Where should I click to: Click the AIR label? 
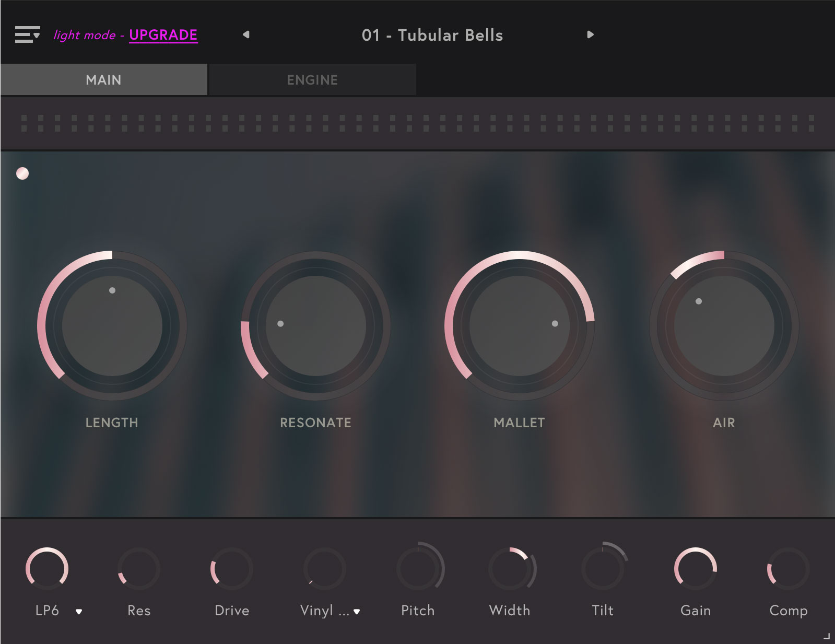(x=724, y=423)
